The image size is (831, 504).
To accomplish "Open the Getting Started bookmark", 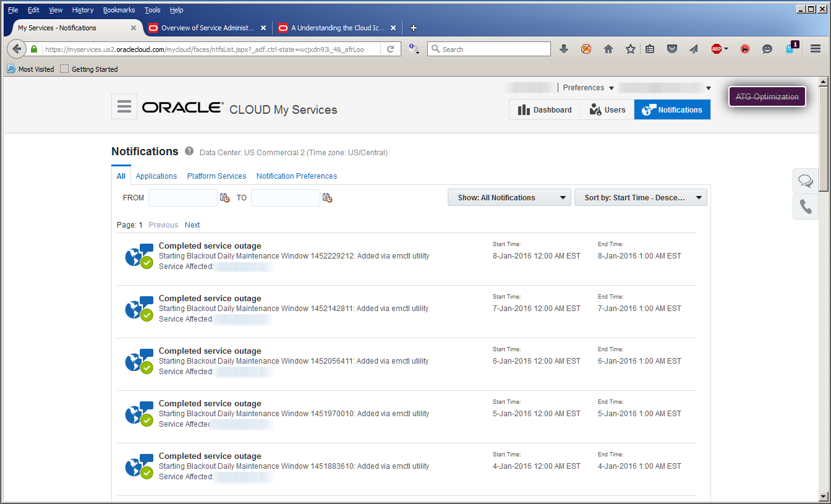I will coord(88,69).
